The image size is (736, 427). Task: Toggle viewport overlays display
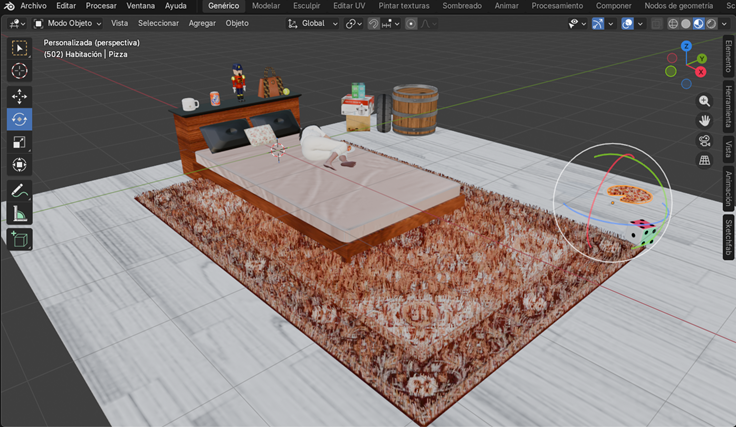coord(627,23)
